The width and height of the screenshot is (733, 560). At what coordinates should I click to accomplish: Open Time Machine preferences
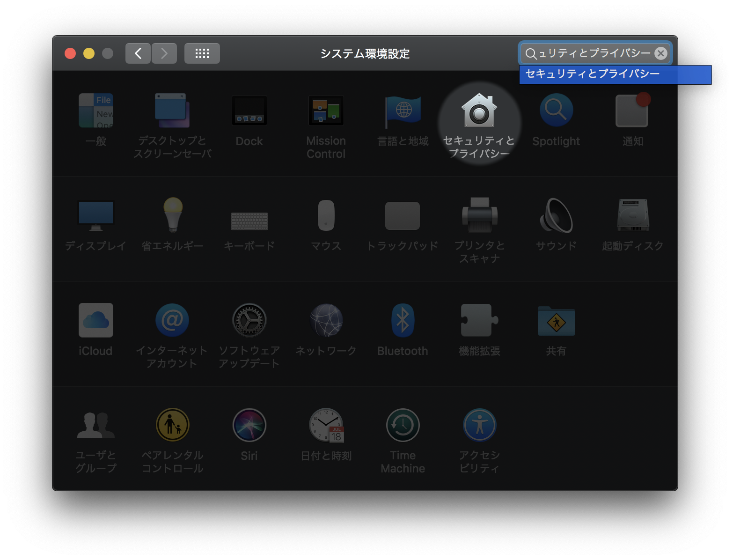tap(403, 426)
